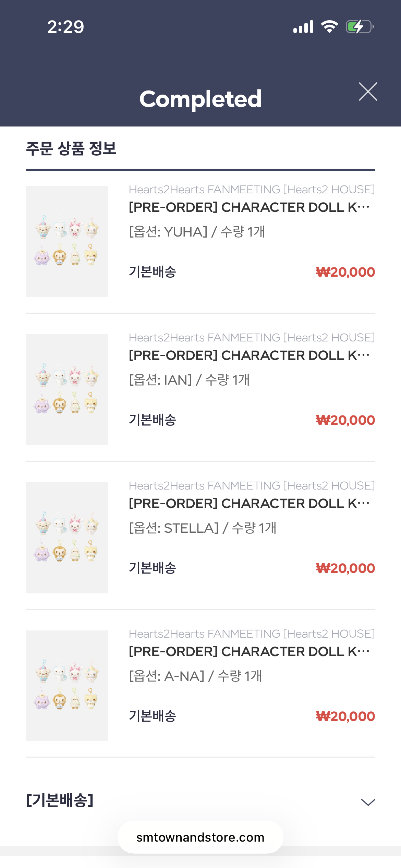Tap the 주문 상품 정보 heading
The image size is (401, 868).
click(71, 149)
